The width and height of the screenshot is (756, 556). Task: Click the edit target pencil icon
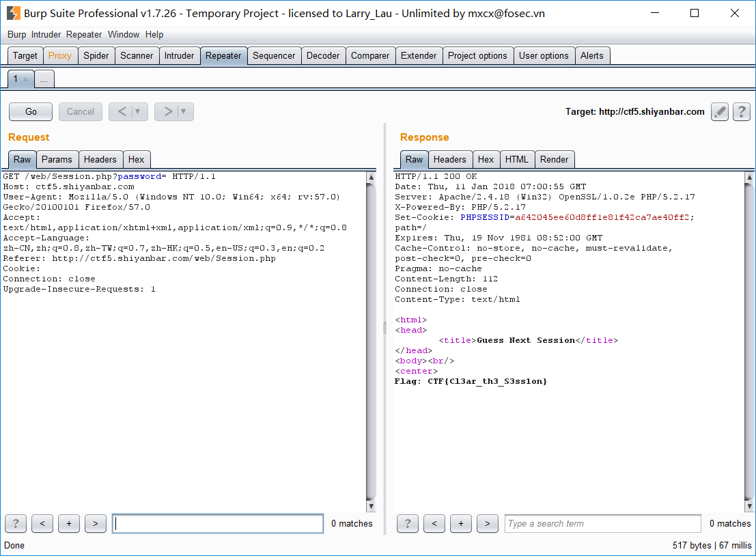[x=720, y=112]
